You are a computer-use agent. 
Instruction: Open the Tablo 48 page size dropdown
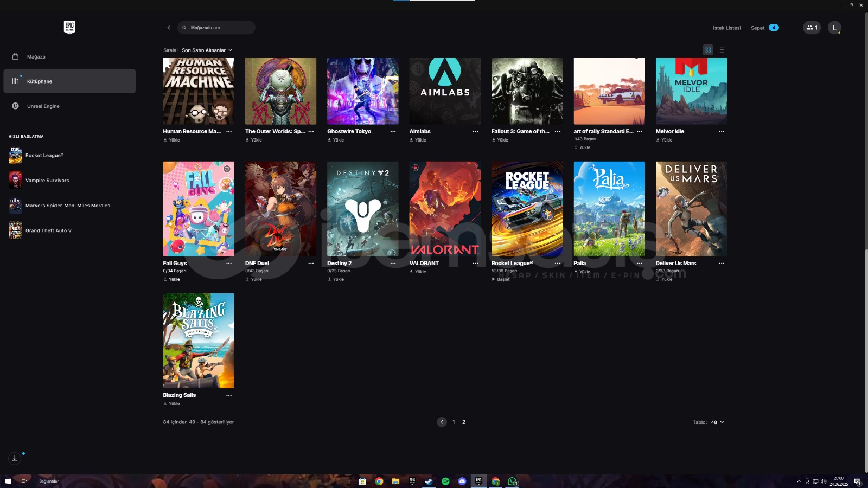[x=717, y=422]
